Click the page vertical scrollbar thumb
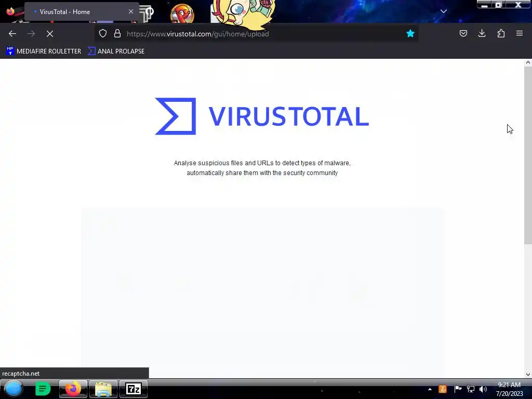The height and width of the screenshot is (399, 532). point(528,155)
